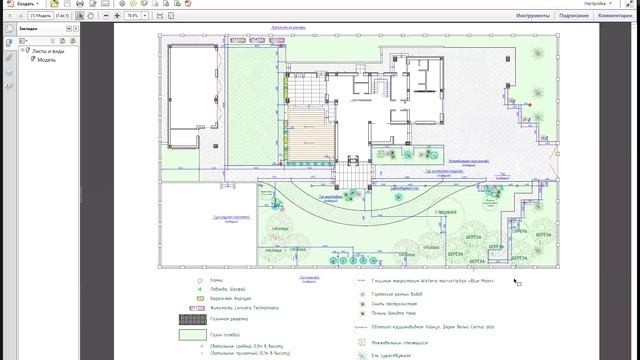The width and height of the screenshot is (640, 360).
Task: Click the Газонная решетка dark legend swatch
Action: point(193,319)
